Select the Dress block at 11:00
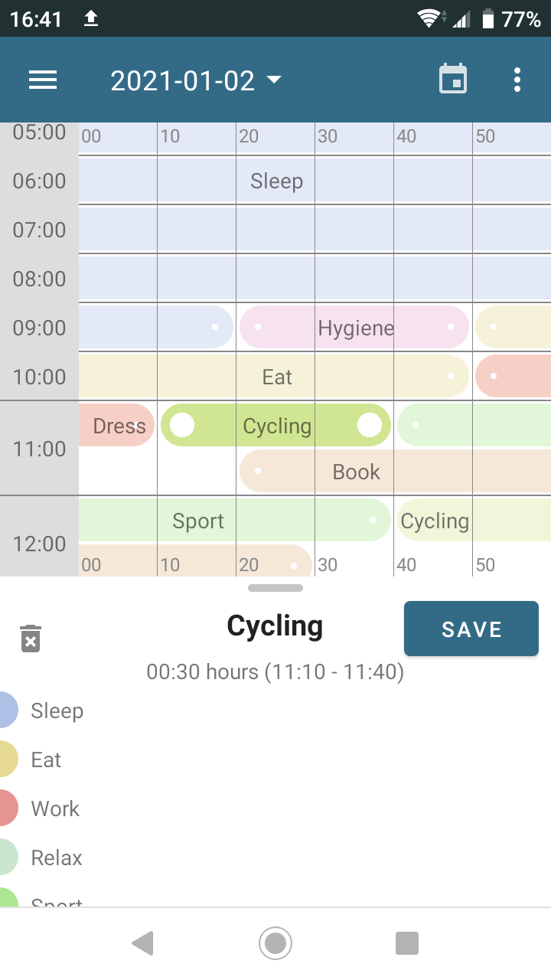The width and height of the screenshot is (551, 980). [118, 426]
